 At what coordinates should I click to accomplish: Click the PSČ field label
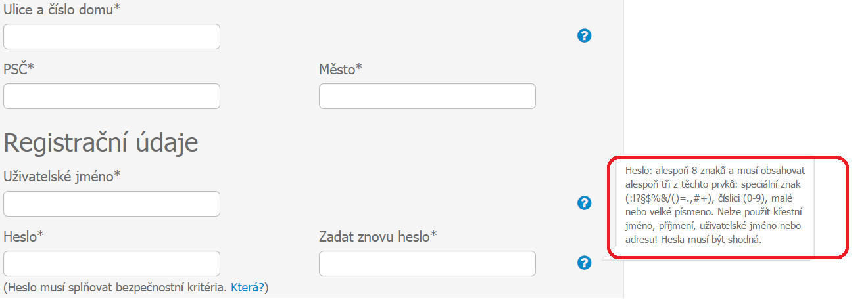click(x=18, y=69)
